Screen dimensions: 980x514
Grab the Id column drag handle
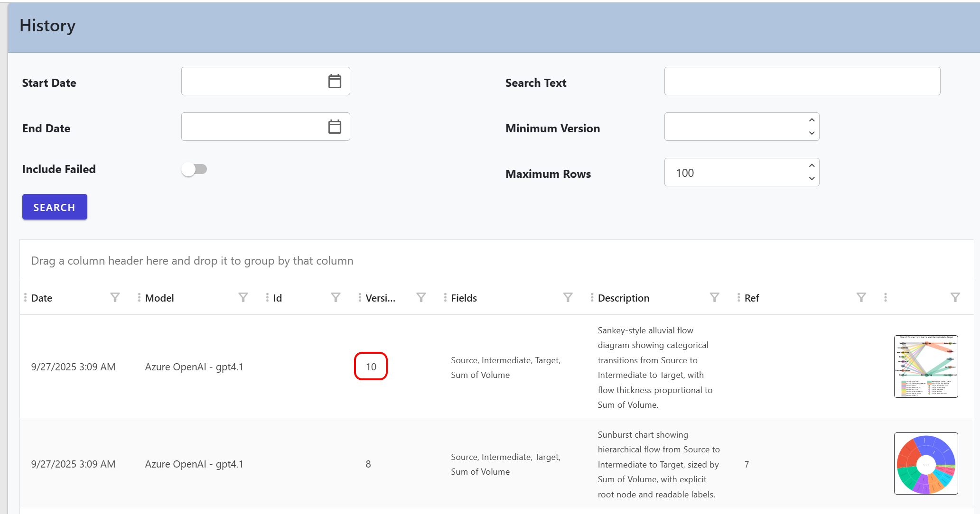[x=267, y=297]
